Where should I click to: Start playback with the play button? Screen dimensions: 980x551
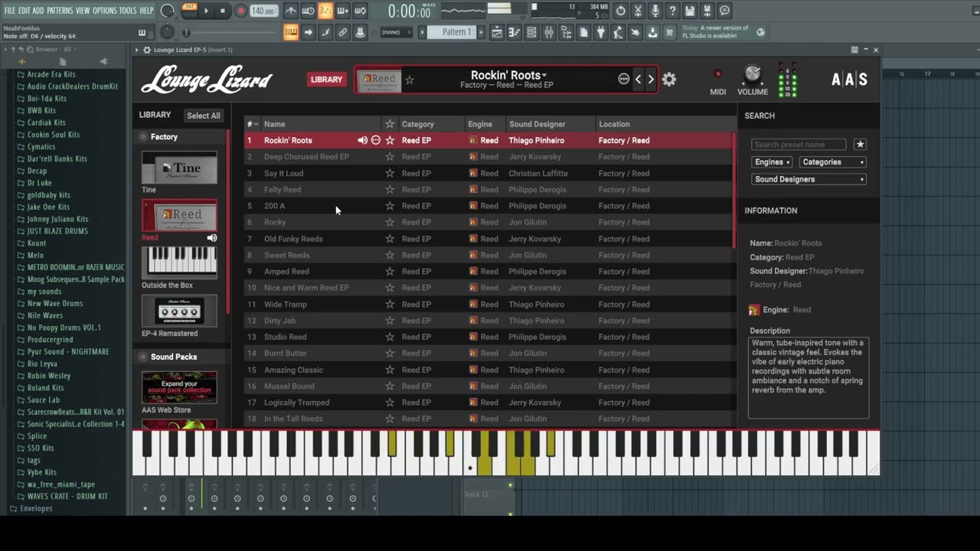206,11
